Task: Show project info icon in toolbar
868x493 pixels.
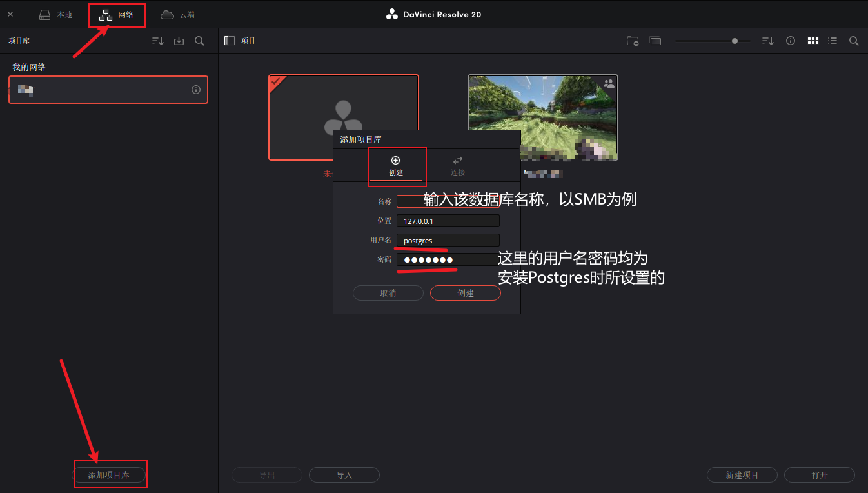Action: [791, 41]
